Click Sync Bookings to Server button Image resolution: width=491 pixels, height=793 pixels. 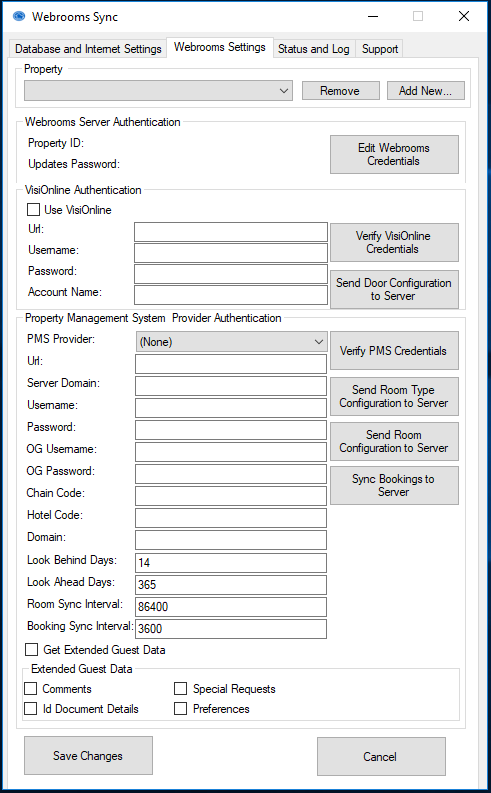[x=394, y=486]
